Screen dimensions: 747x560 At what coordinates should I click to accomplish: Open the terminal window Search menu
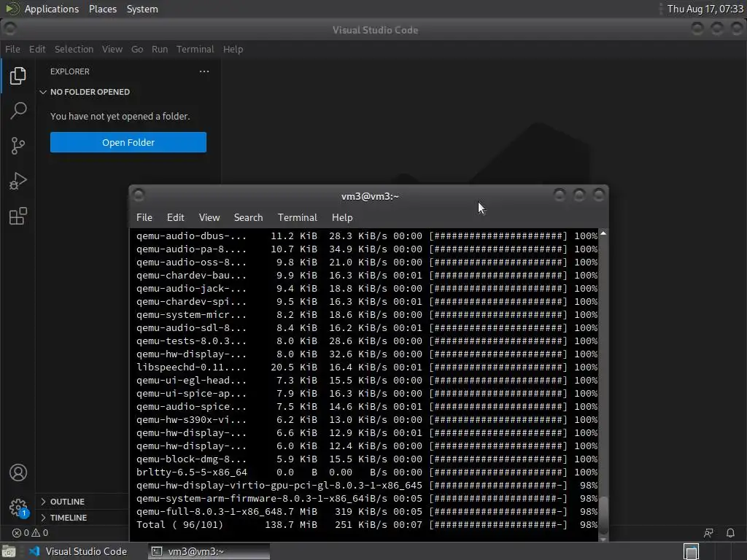pyautogui.click(x=248, y=217)
